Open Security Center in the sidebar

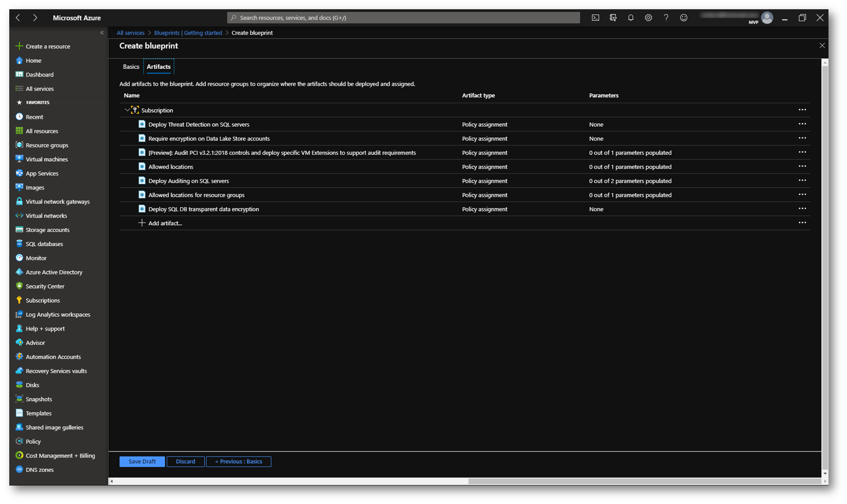(x=40, y=286)
